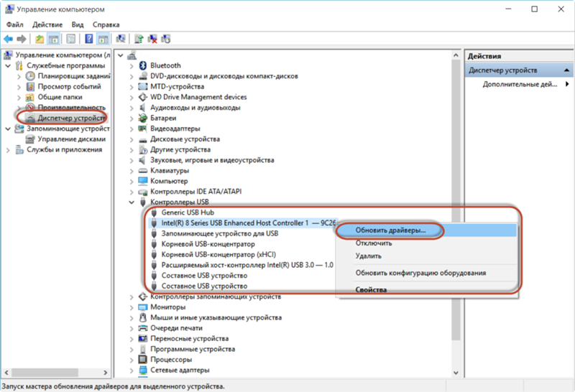The width and height of the screenshot is (575, 392).
Task: Click the Батареи battery icon
Action: (143, 118)
